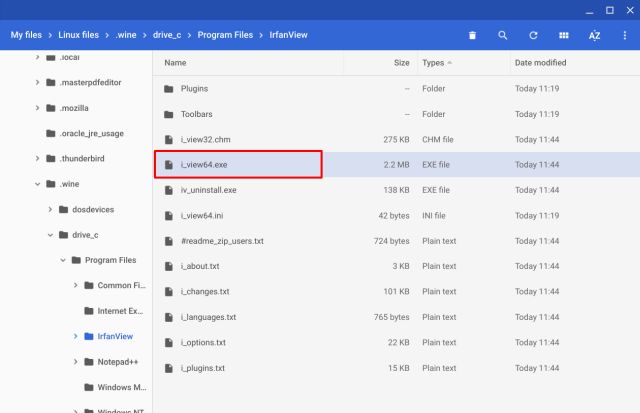Expand the Notepad++ folder arrow

[x=75, y=362]
